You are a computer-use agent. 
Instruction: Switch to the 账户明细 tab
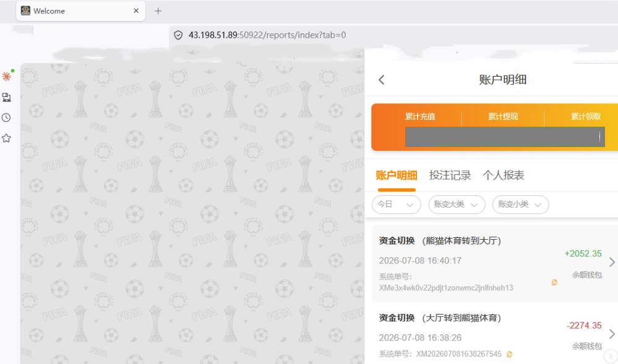[x=396, y=176]
